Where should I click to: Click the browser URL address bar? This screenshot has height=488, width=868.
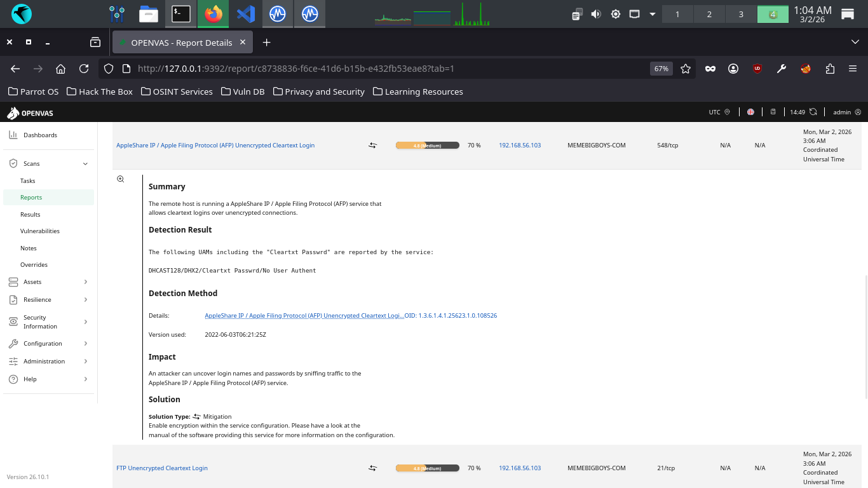381,69
